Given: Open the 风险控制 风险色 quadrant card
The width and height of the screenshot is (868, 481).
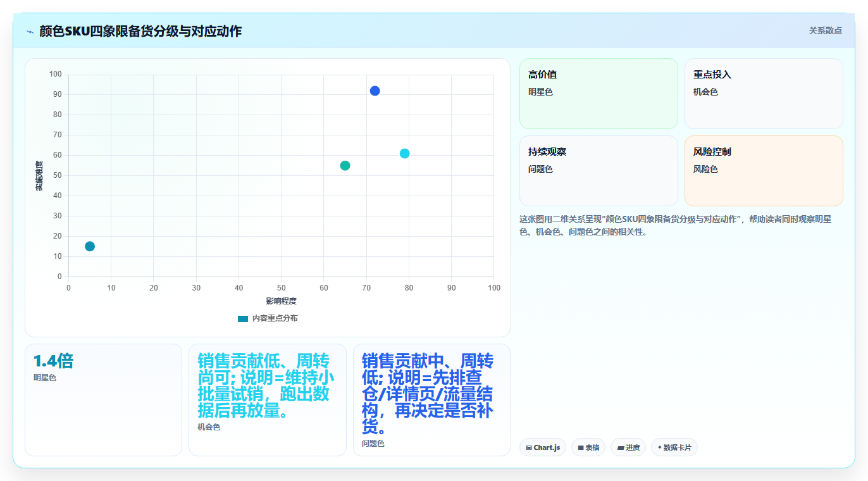Looking at the screenshot, I should point(764,171).
